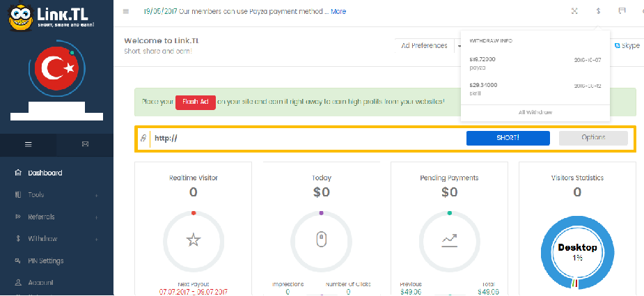Open the dollar withdraw info icon in header

[599, 11]
